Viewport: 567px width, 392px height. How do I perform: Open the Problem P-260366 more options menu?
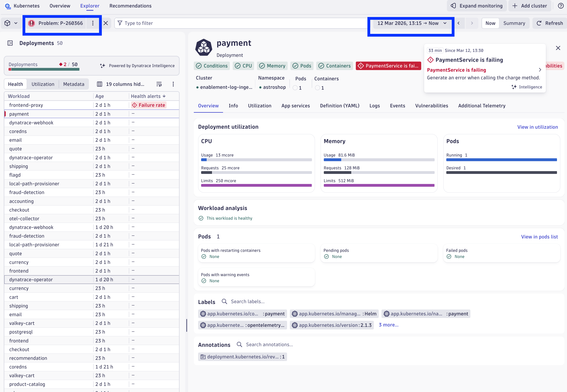pos(93,23)
